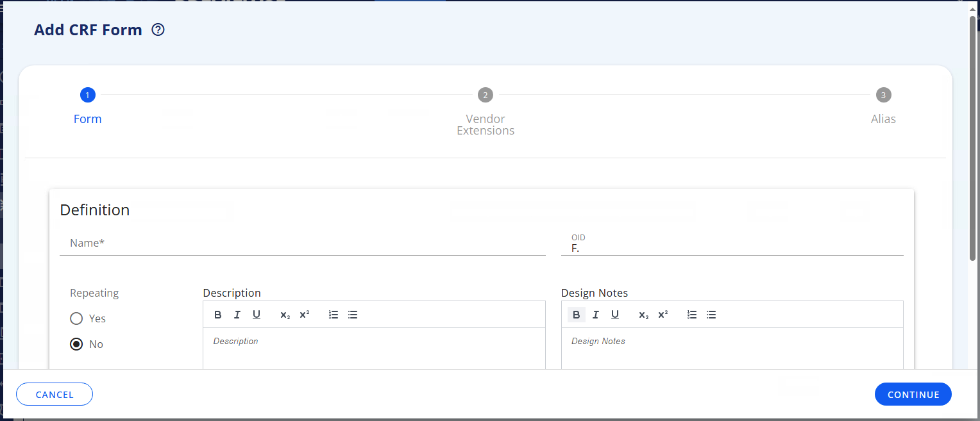Viewport: 980px width, 421px height.
Task: Apply underline formatting in the Description editor
Action: point(256,314)
